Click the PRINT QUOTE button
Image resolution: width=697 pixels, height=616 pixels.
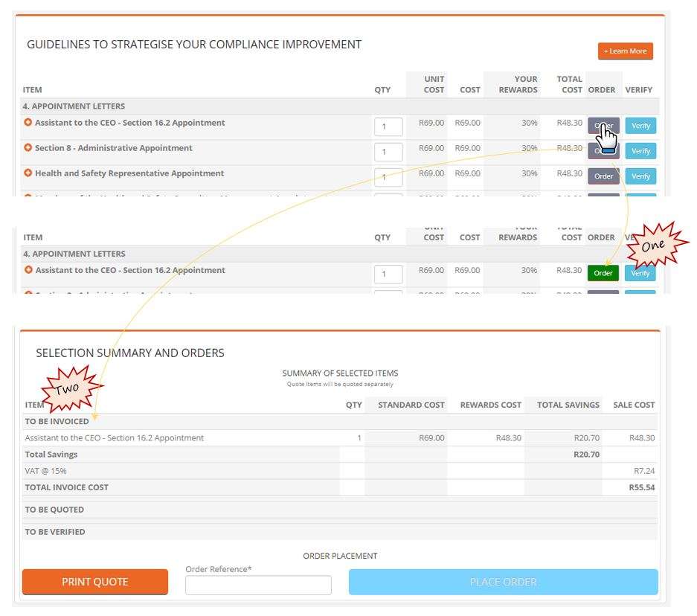95,582
